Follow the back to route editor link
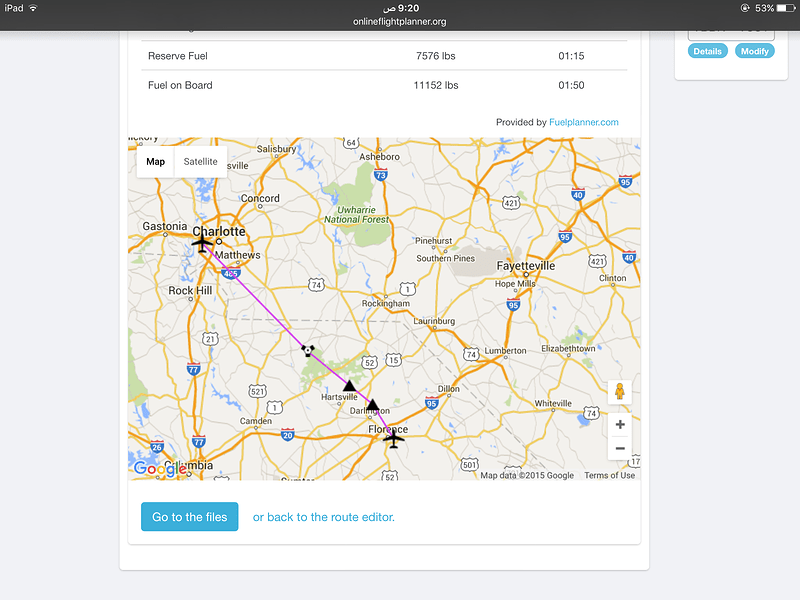 [x=324, y=517]
